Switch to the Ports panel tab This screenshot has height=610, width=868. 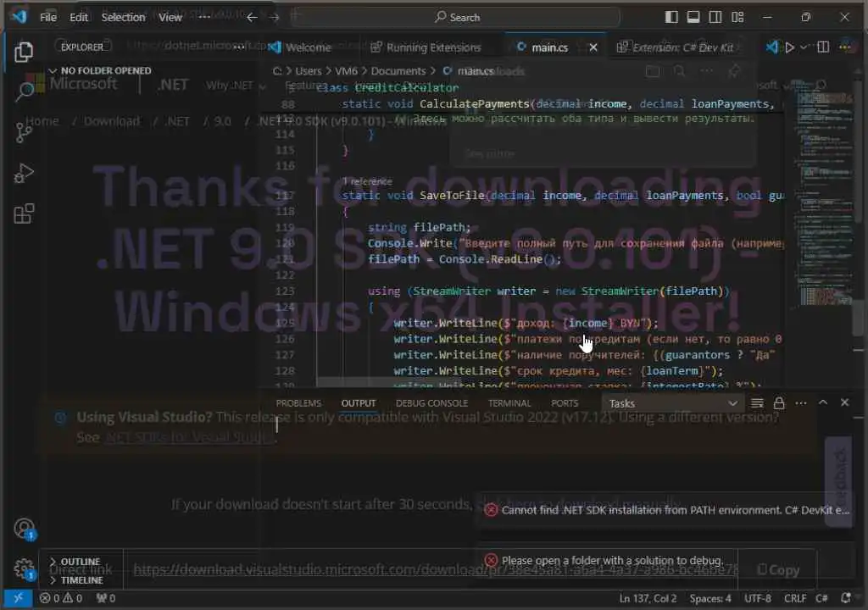(565, 403)
